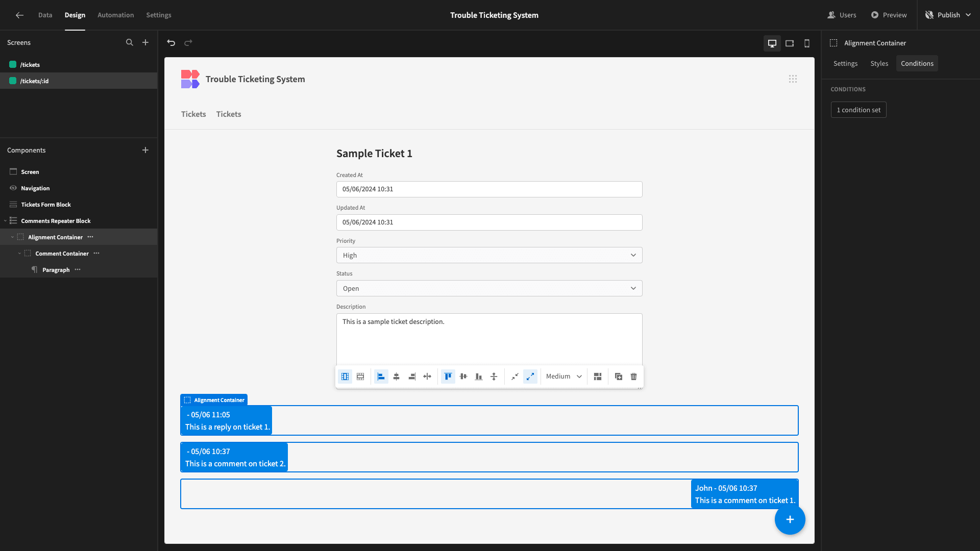Switch to mobile preview size

pos(807,43)
